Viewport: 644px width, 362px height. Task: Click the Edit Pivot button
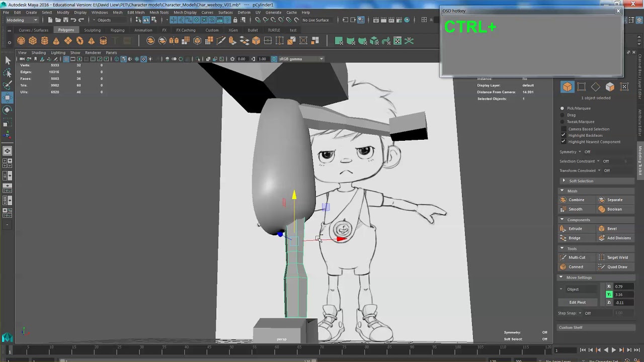(577, 302)
